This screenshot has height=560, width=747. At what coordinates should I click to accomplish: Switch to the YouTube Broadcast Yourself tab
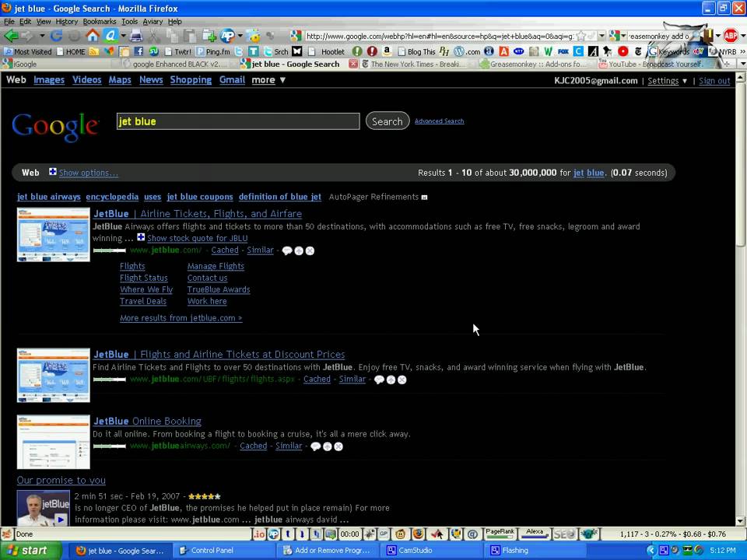[655, 64]
